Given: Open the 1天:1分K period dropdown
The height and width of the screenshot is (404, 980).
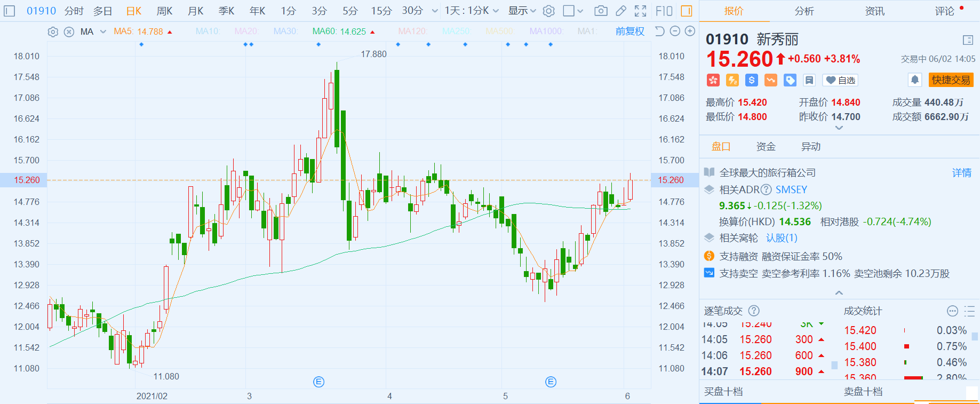Looking at the screenshot, I should [472, 11].
